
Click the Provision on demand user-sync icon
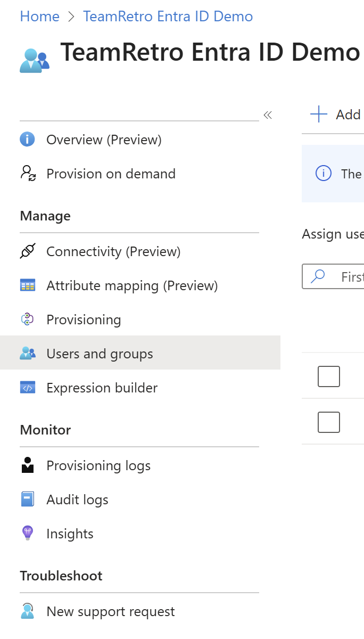[28, 174]
